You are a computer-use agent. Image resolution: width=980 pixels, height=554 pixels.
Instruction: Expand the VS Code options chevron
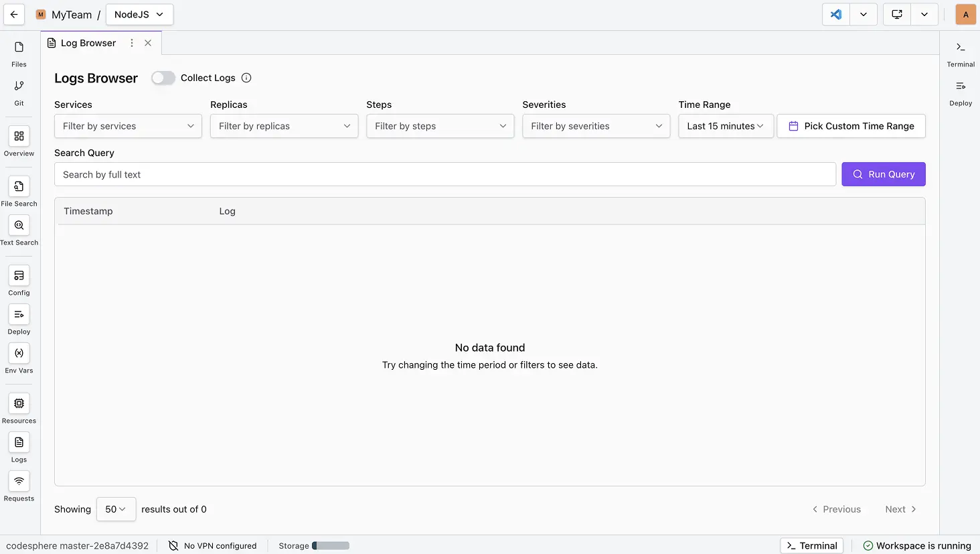(x=864, y=14)
